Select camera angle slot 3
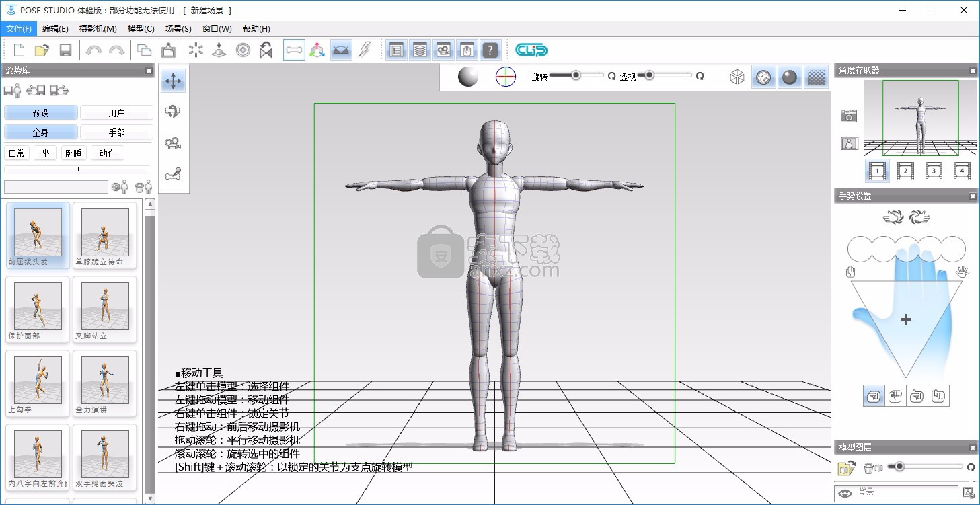Image resolution: width=980 pixels, height=505 pixels. 934,171
